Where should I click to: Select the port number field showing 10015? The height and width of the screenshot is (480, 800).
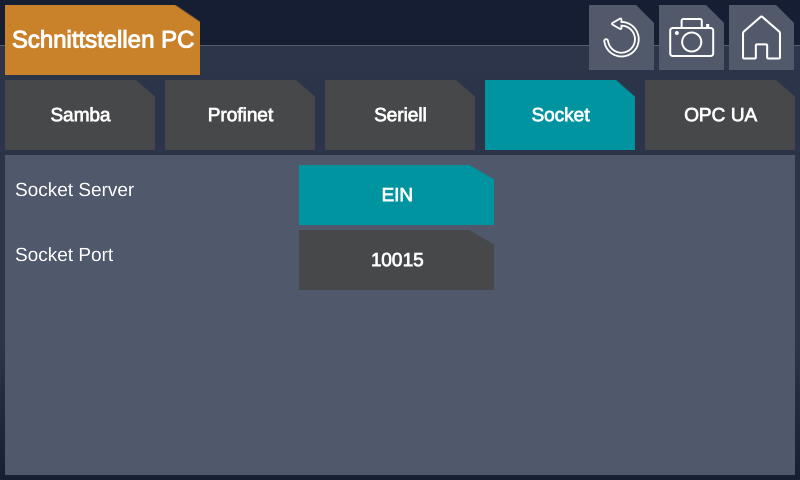point(396,260)
